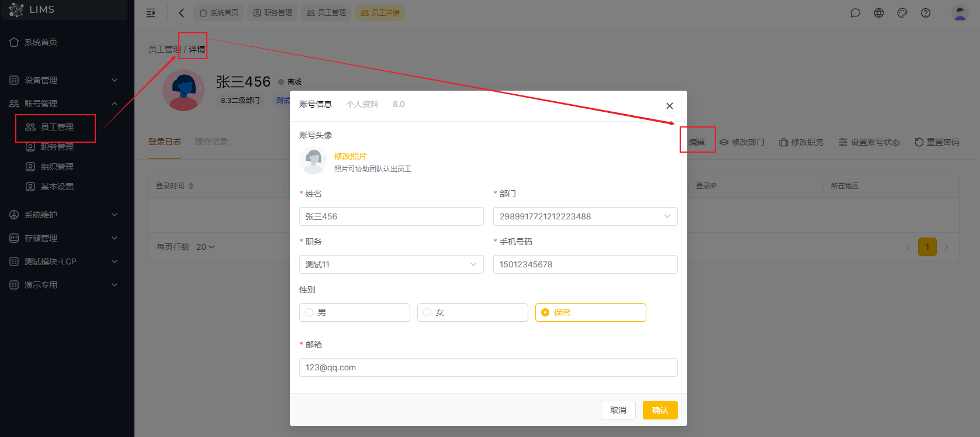Click 修改照片 link

[x=351, y=156]
